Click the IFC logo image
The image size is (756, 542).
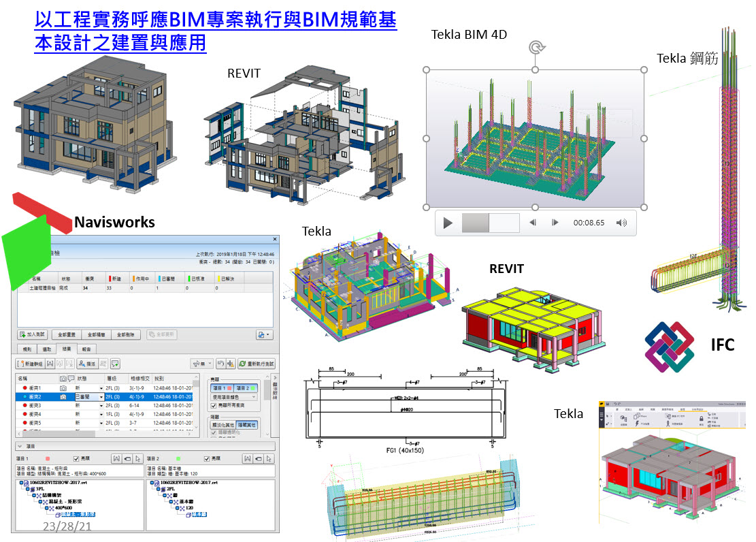coord(669,346)
